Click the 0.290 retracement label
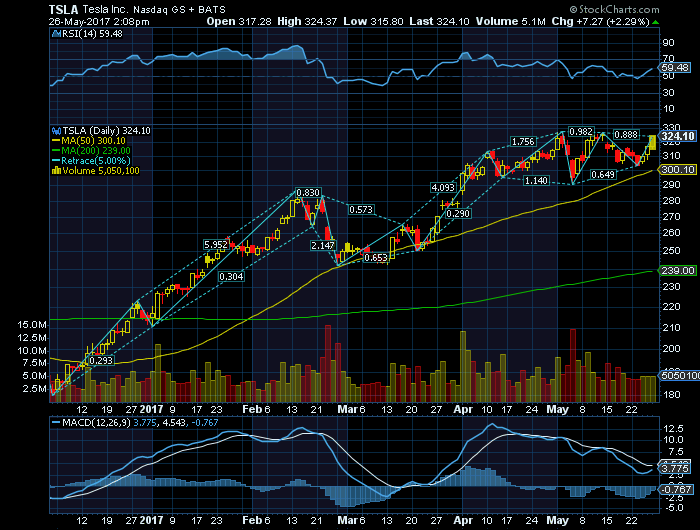This screenshot has width=700, height=530. pos(458,213)
